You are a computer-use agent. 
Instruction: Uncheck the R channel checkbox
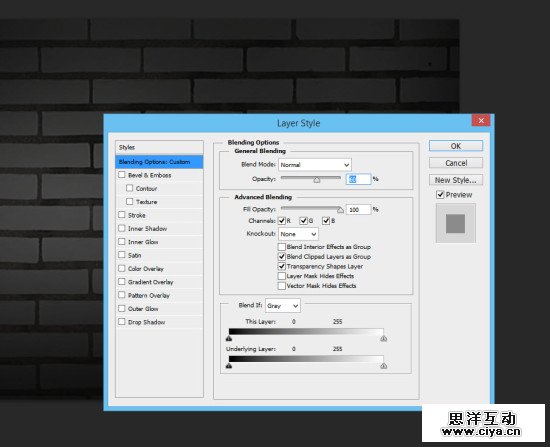(x=282, y=221)
